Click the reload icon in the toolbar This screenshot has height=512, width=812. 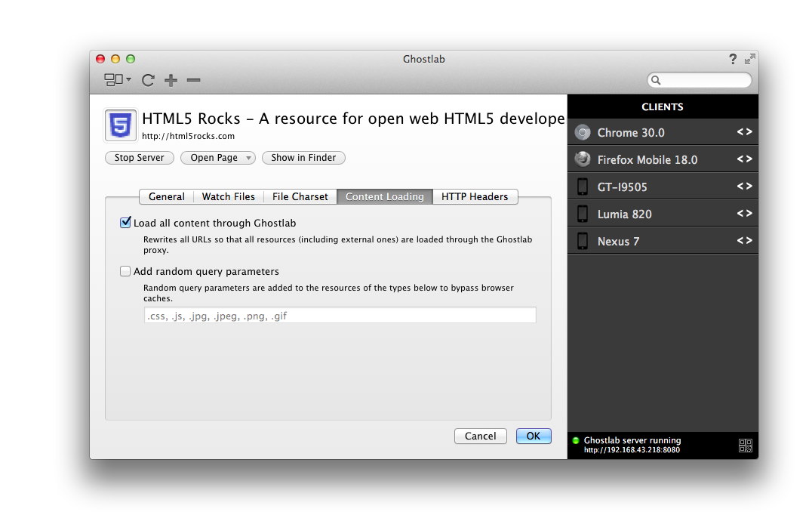click(x=148, y=80)
